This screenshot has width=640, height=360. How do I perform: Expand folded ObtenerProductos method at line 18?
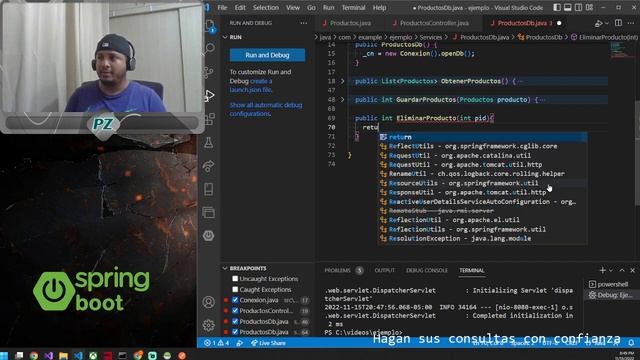coord(342,81)
